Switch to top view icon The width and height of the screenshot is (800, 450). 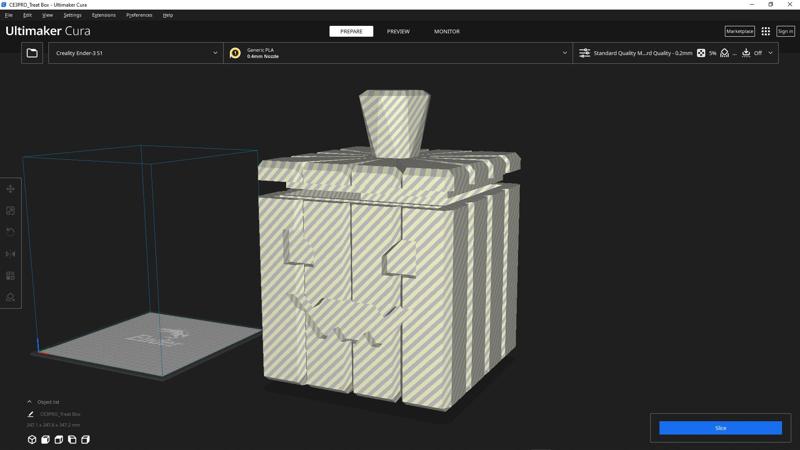coord(59,439)
